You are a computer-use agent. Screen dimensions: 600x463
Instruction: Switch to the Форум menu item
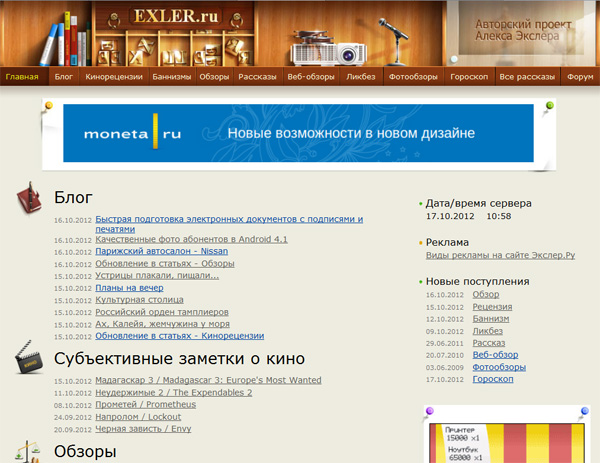(580, 76)
